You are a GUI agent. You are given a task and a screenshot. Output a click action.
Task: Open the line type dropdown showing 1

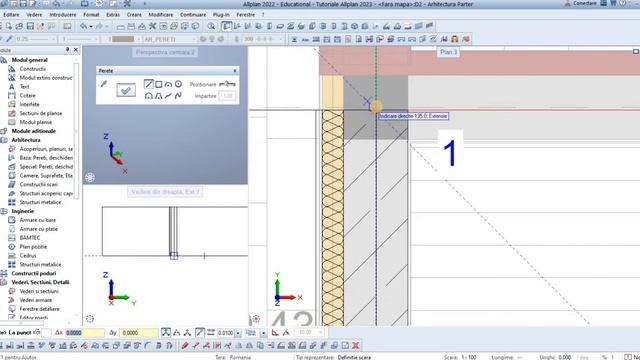(96, 39)
